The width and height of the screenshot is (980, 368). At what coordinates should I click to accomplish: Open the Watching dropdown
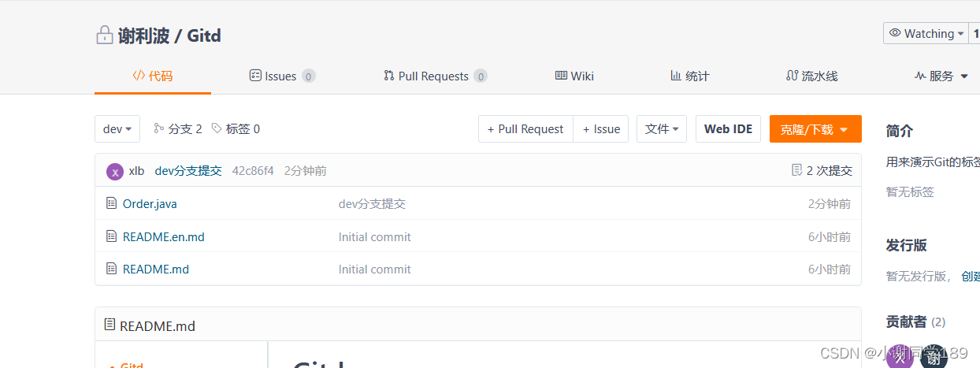[x=926, y=33]
